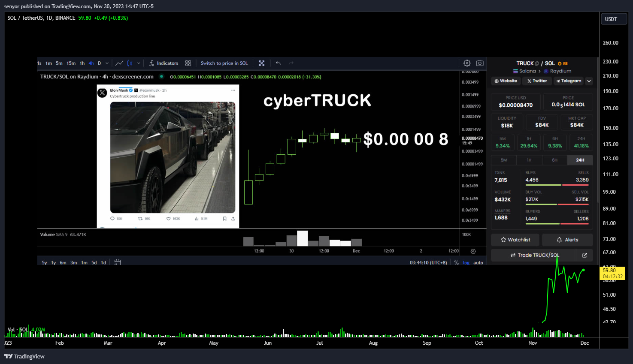Open the token Telegram link
The height and width of the screenshot is (364, 633).
(569, 81)
